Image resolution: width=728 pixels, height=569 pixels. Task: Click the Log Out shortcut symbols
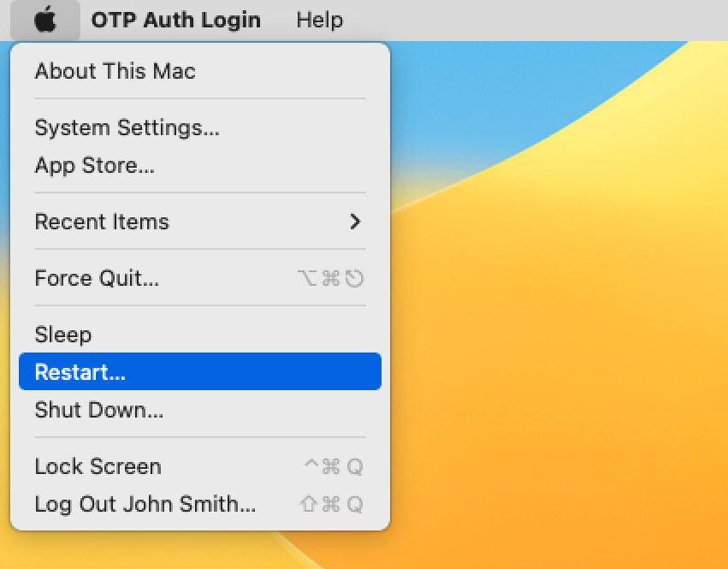tap(332, 504)
